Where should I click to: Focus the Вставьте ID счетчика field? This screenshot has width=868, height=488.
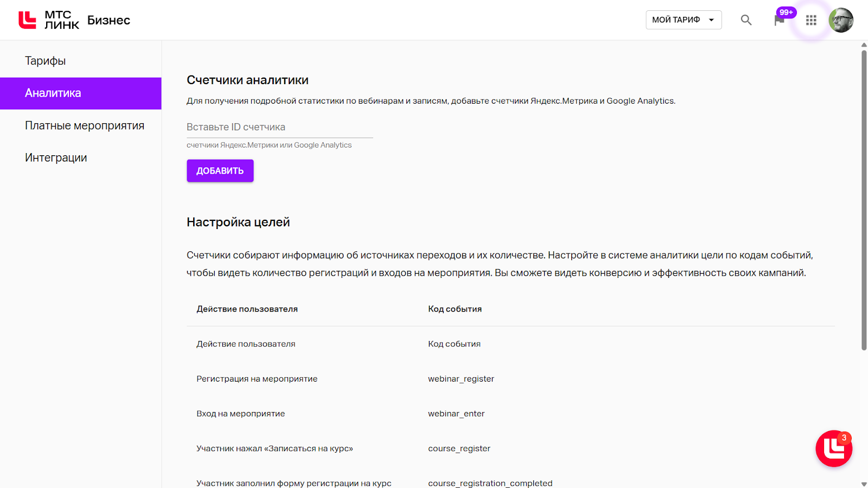(x=279, y=127)
